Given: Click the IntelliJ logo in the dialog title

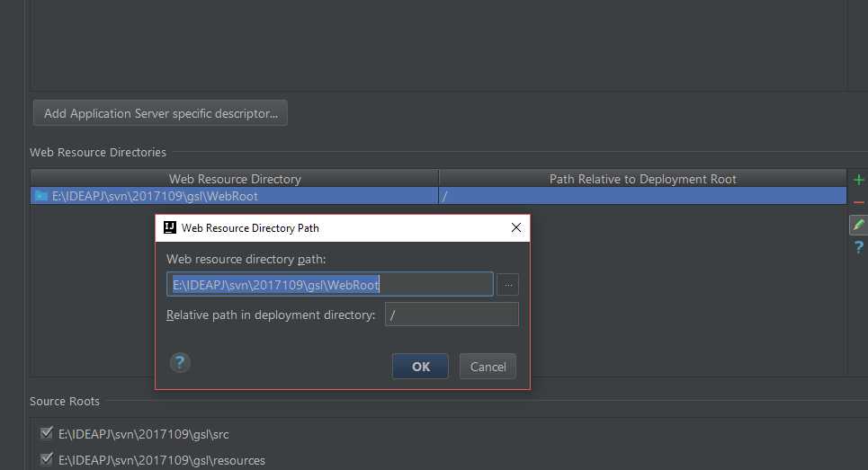Looking at the screenshot, I should point(169,228).
